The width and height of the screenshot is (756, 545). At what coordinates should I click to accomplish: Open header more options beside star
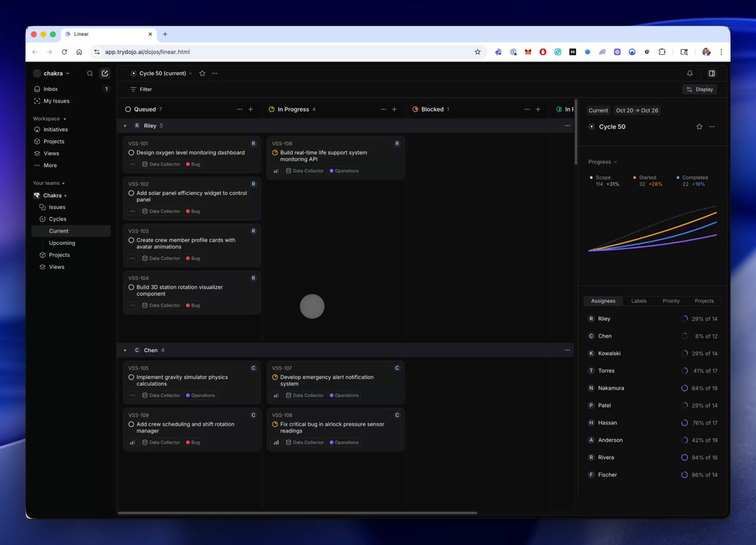[215, 74]
